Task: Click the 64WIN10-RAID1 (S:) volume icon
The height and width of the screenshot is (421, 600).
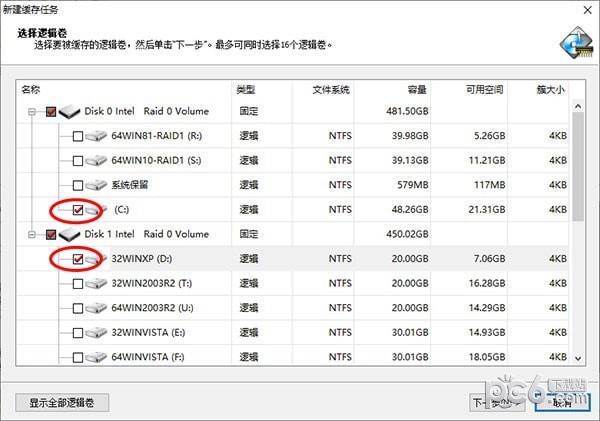Action: point(96,160)
